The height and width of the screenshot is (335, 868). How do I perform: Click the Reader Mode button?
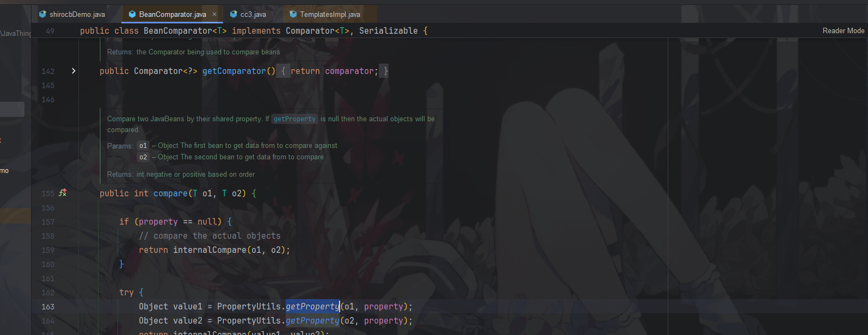843,30
